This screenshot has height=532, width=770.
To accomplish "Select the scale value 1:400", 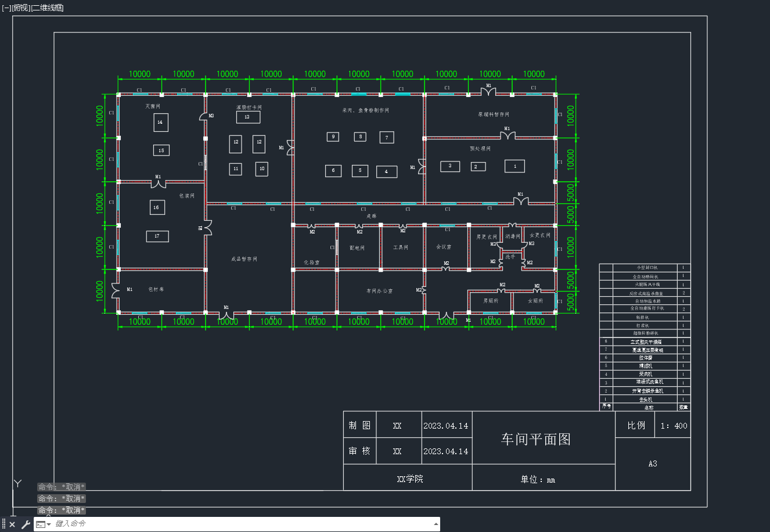I will pos(674,426).
